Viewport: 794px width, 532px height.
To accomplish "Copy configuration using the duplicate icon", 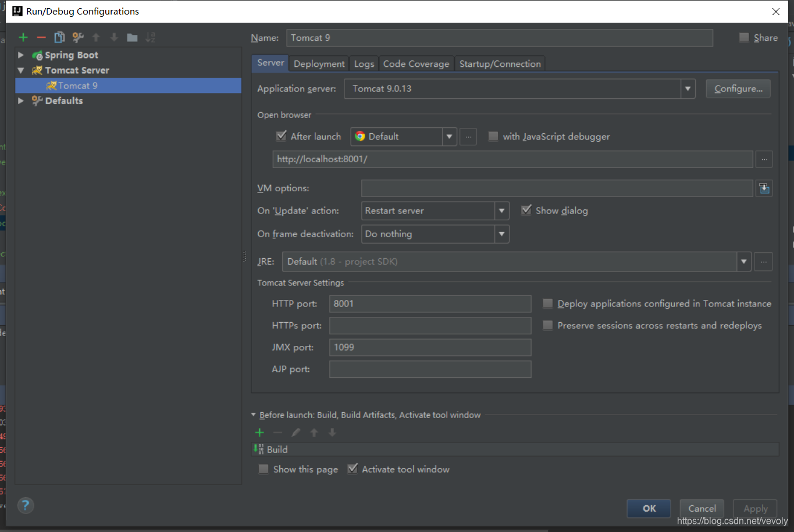I will 59,38.
